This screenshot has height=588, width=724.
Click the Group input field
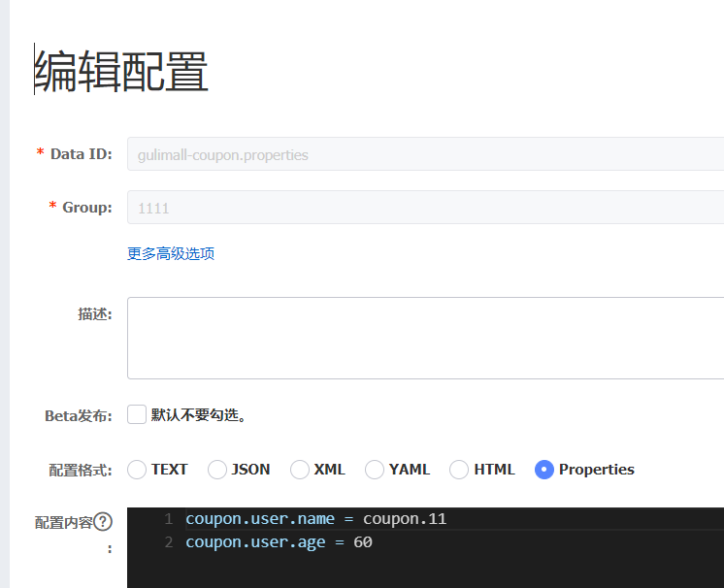(426, 208)
